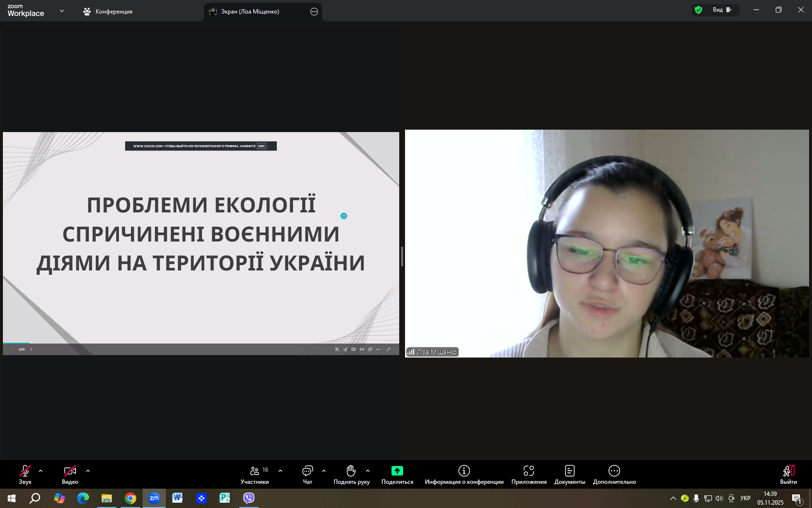The width and height of the screenshot is (812, 508).
Task: Click the broadcast signal icon in slide toolbar
Action: tap(362, 349)
